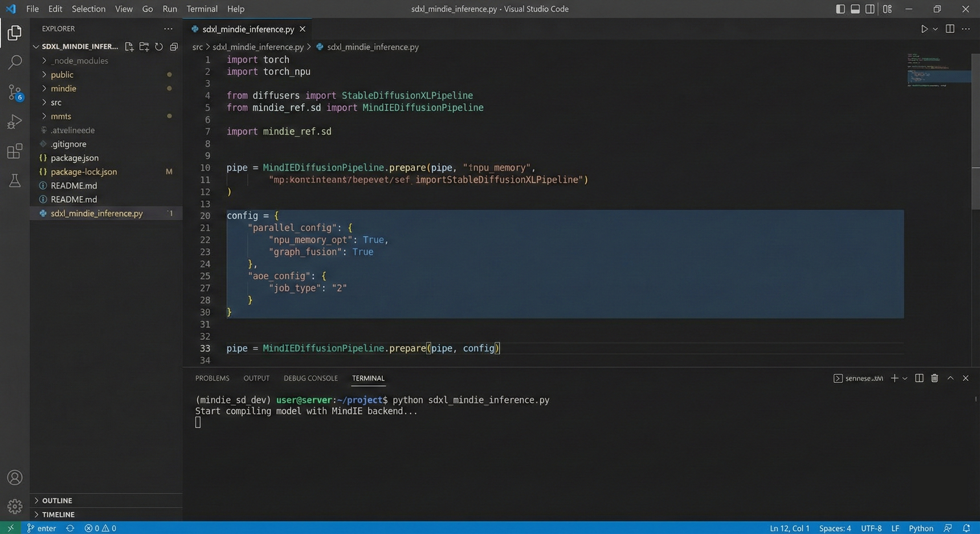Expand the src folder
980x534 pixels.
[x=106, y=103]
